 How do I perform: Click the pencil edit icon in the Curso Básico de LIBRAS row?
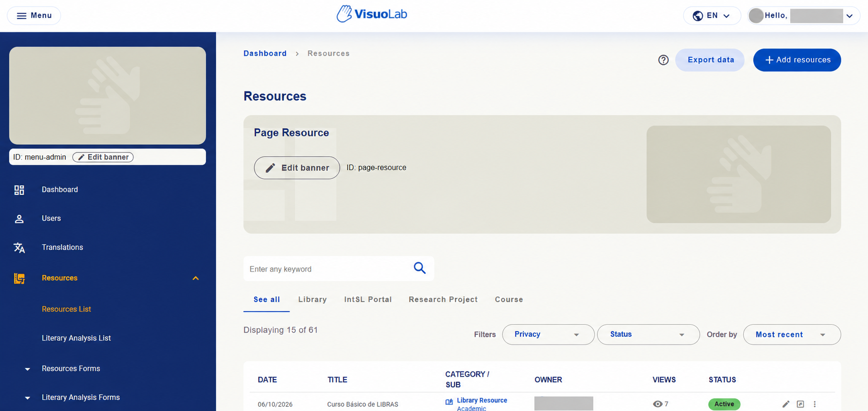pyautogui.click(x=786, y=404)
